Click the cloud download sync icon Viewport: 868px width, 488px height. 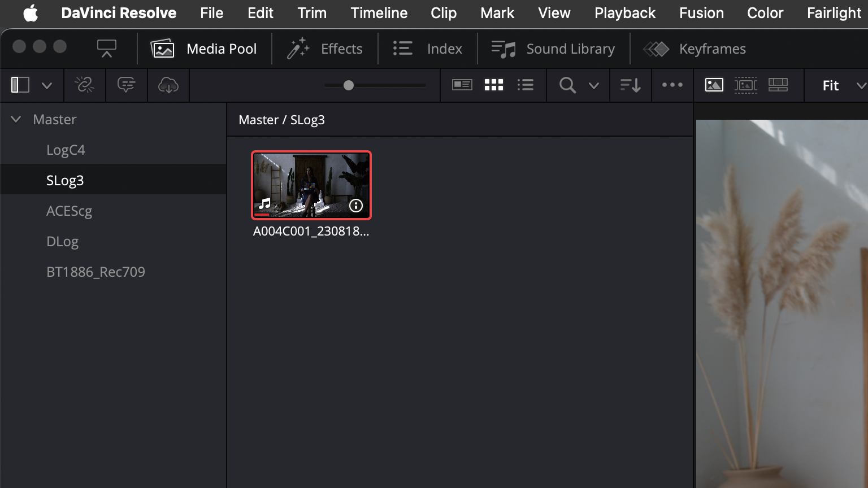point(168,85)
